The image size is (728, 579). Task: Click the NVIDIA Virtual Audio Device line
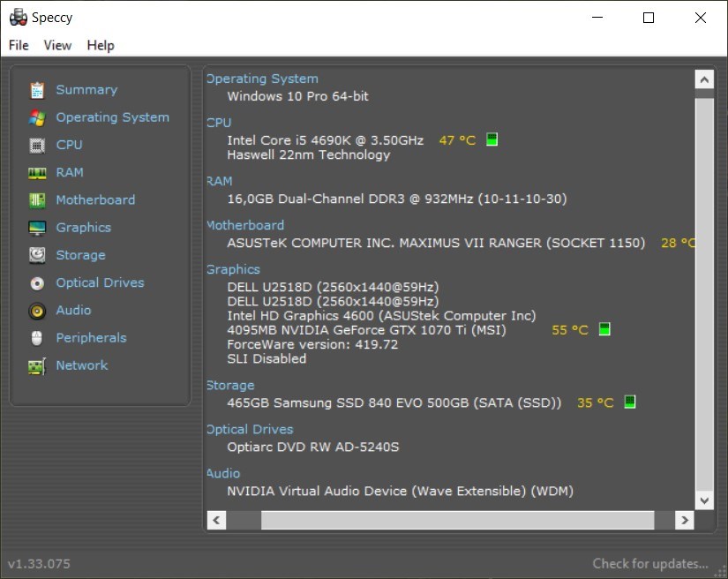pos(401,491)
